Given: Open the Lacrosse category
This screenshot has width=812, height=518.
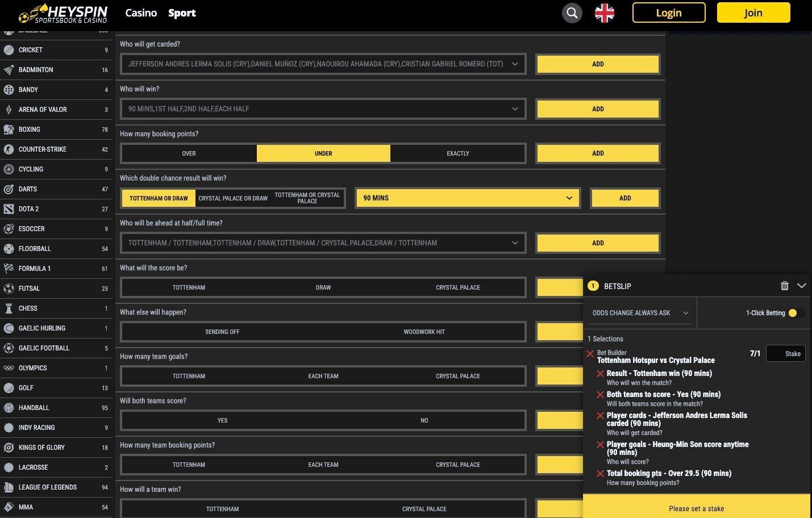Looking at the screenshot, I should point(56,467).
